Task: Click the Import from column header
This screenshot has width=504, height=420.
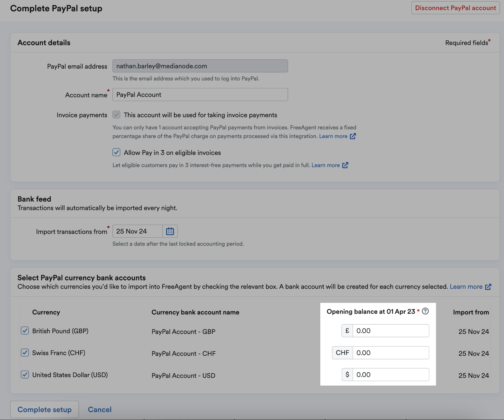Action: (471, 312)
